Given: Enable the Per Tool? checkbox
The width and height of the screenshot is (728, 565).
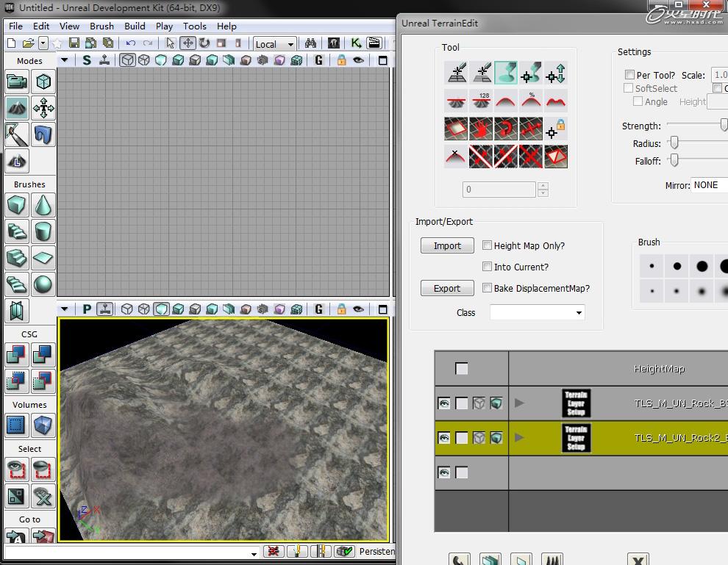Looking at the screenshot, I should (x=629, y=75).
